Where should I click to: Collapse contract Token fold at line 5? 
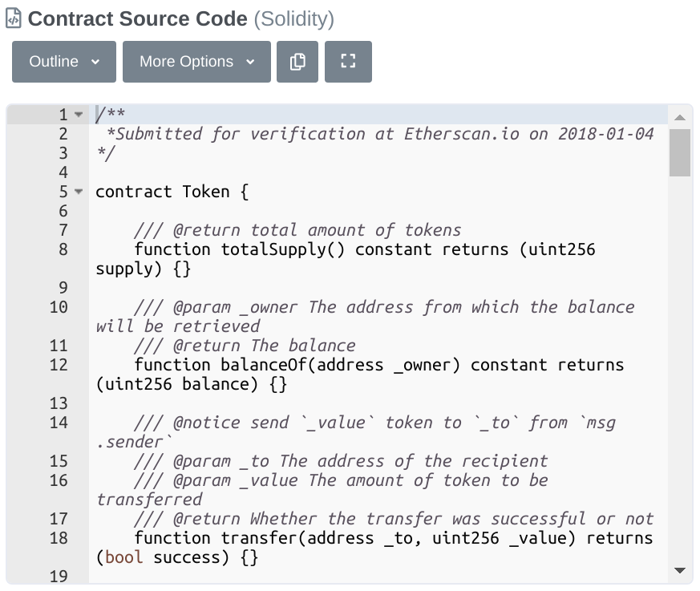[79, 192]
